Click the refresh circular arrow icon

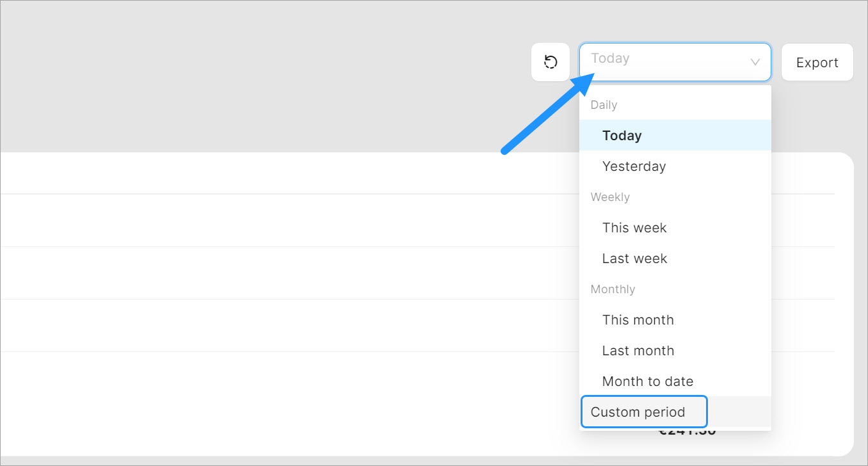tap(551, 62)
